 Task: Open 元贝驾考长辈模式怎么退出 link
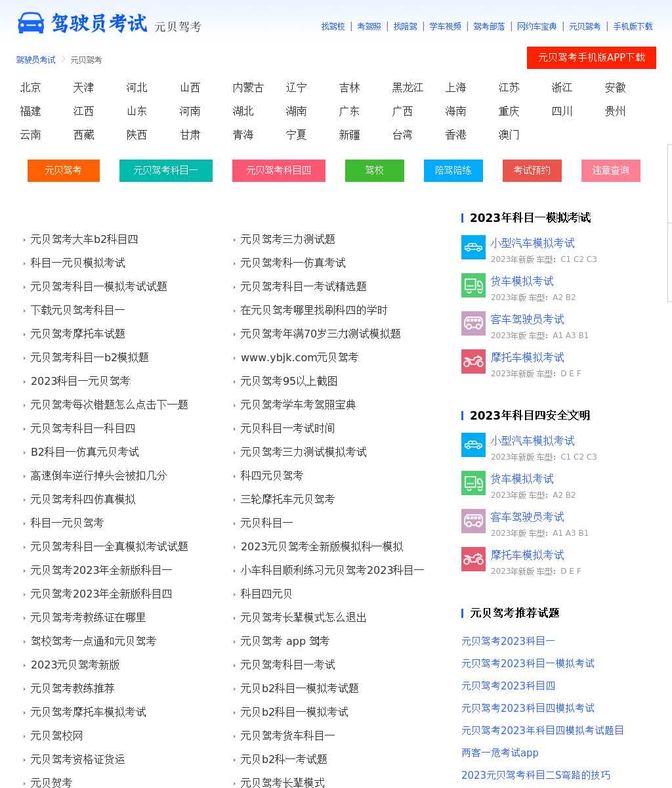pos(303,617)
